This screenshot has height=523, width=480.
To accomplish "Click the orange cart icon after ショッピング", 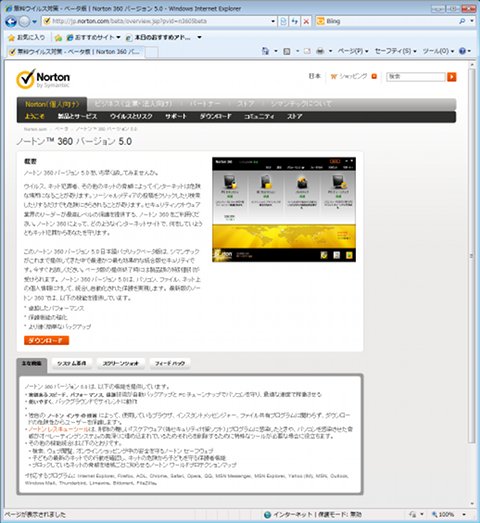I will point(374,76).
